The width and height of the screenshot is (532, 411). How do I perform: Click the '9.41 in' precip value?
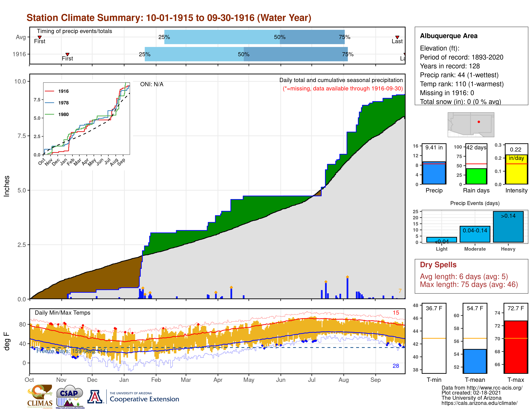(434, 147)
